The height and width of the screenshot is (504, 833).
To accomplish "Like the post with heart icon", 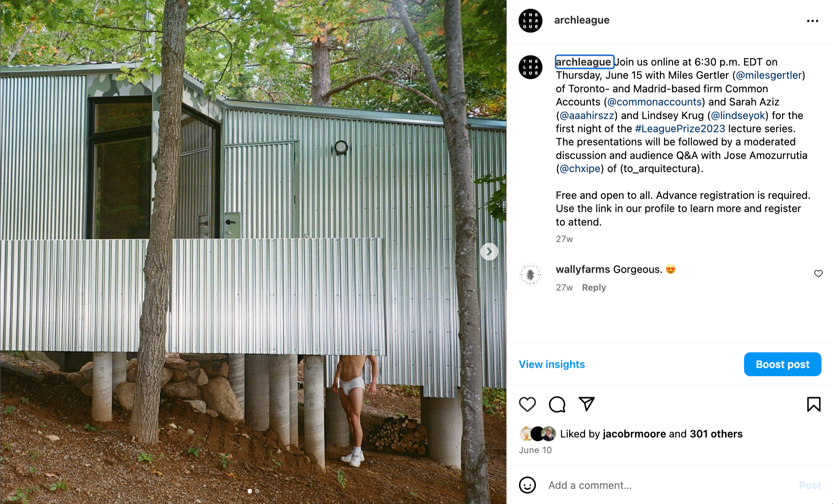I will (527, 404).
